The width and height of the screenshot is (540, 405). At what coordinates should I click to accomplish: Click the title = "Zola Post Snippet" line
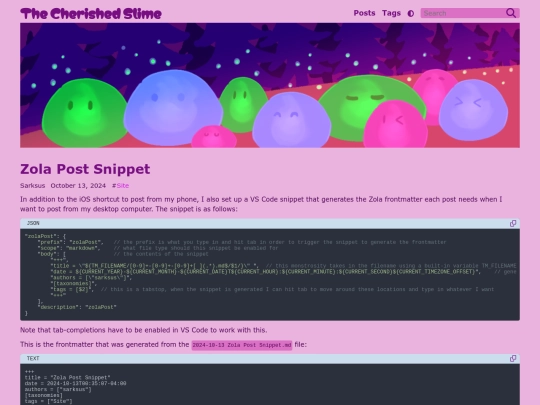click(x=68, y=377)
